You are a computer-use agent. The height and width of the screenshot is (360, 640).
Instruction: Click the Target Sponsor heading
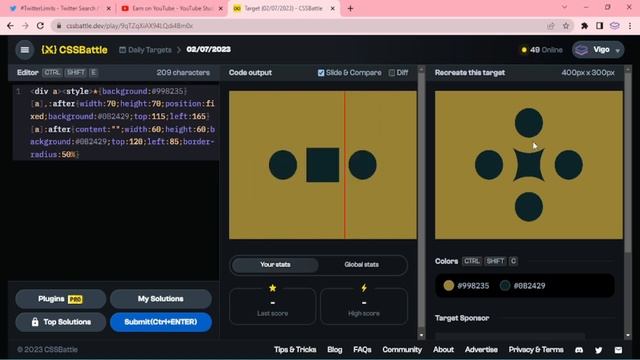pos(462,318)
